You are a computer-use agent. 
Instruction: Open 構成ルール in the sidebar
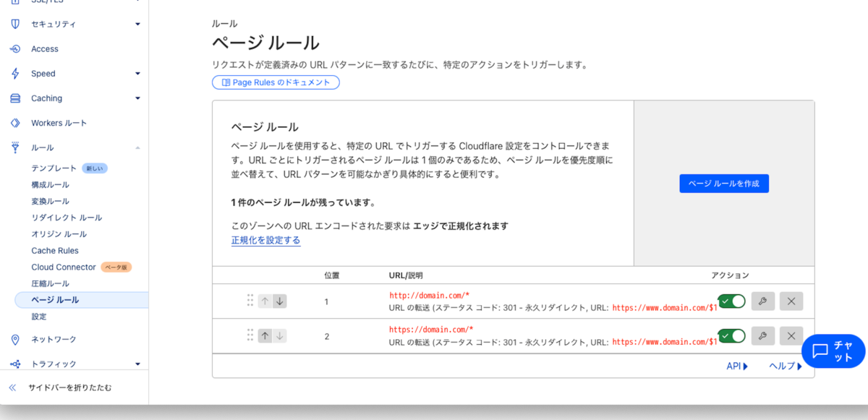[x=51, y=185]
